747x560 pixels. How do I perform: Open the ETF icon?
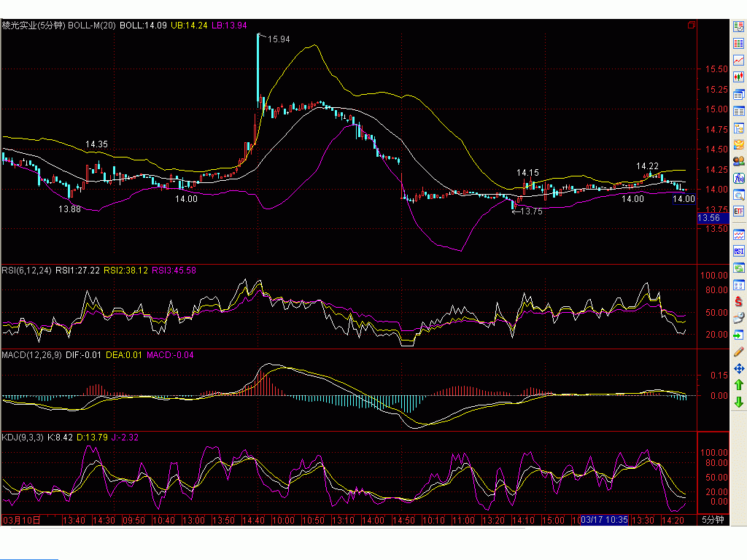(x=738, y=211)
